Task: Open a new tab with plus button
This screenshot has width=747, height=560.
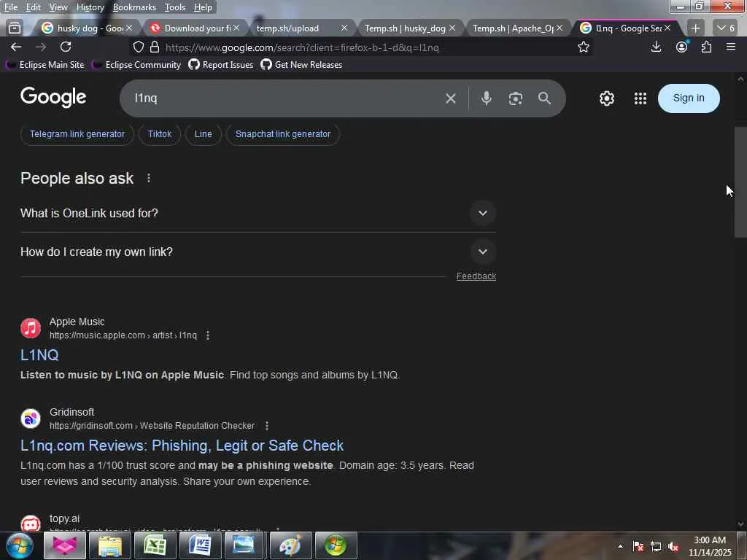Action: click(x=695, y=28)
